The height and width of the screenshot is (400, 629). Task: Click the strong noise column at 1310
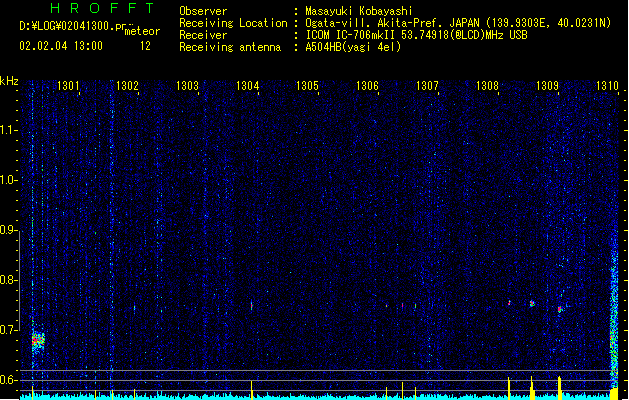[614, 321]
